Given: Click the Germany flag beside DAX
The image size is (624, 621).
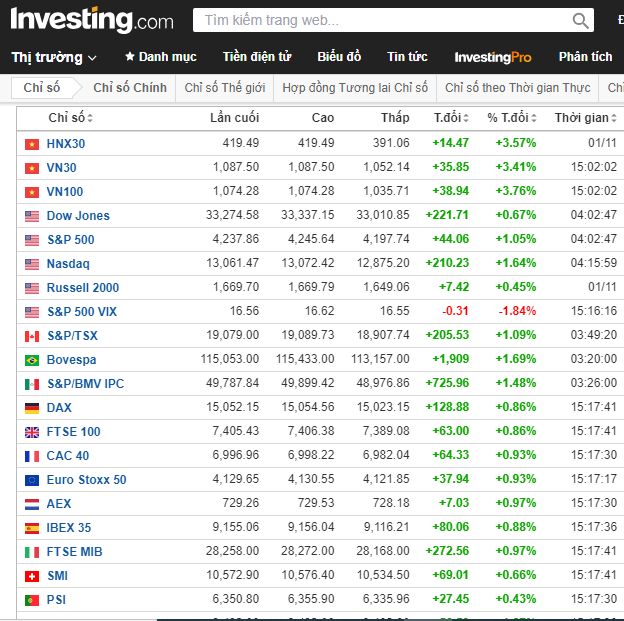Looking at the screenshot, I should tap(32, 408).
